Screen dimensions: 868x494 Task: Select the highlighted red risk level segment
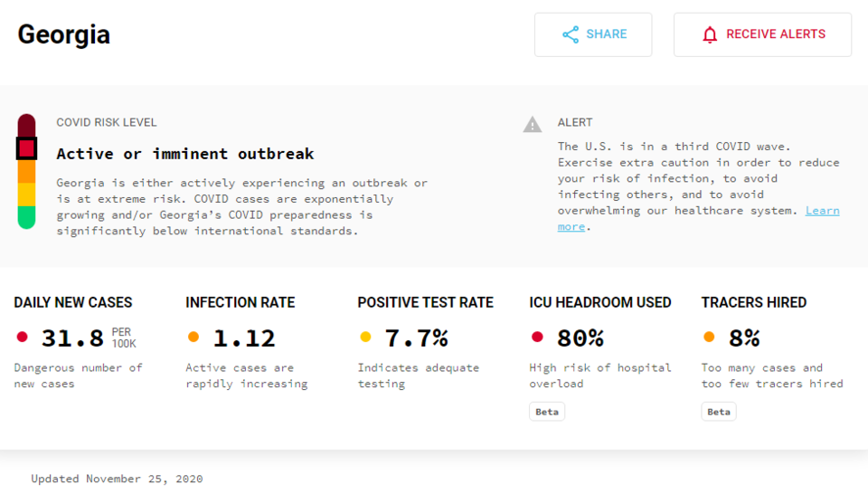26,148
